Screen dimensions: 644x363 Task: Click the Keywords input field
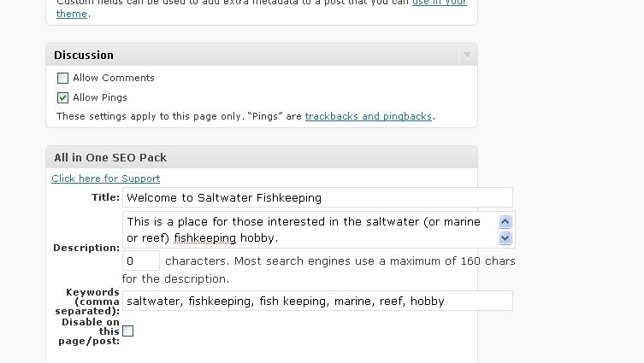coord(317,301)
